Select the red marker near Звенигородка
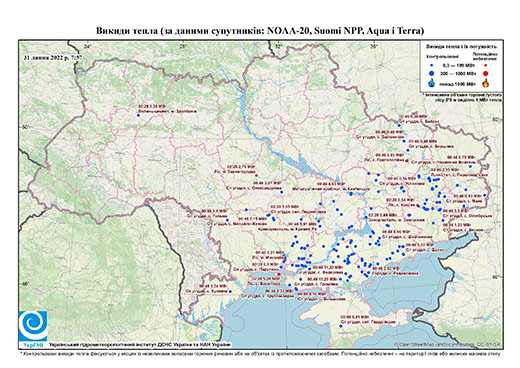 256,175
